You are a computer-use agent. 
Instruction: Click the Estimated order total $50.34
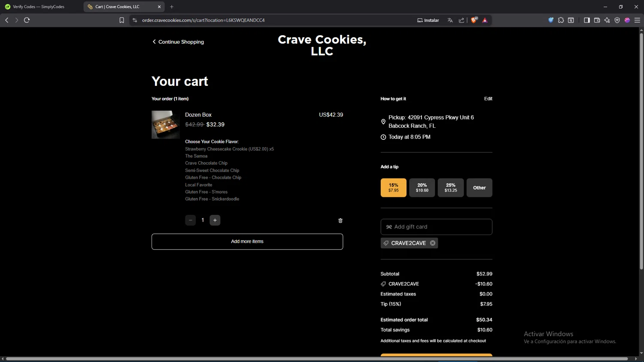tap(484, 320)
